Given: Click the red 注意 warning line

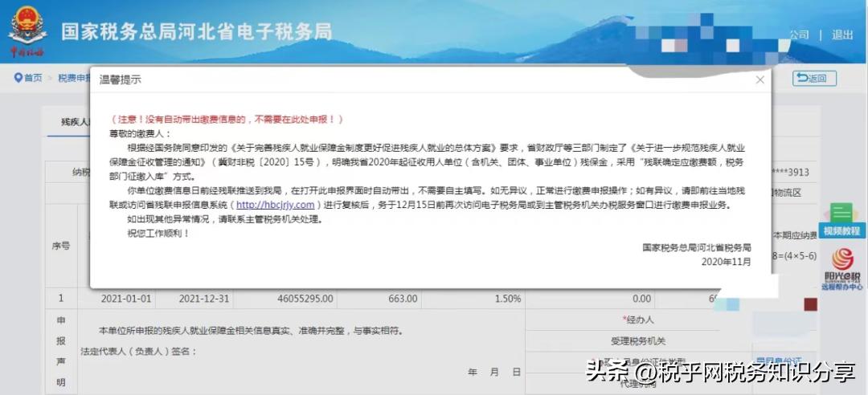Looking at the screenshot, I should pos(227,119).
